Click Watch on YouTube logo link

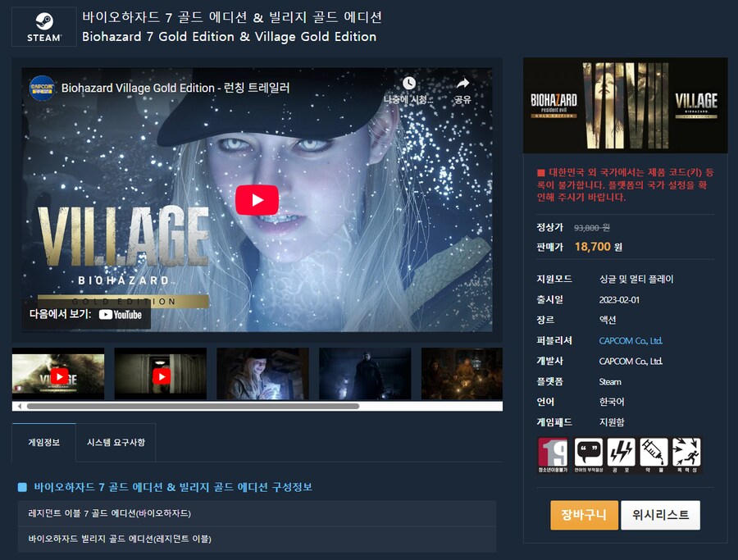(121, 315)
